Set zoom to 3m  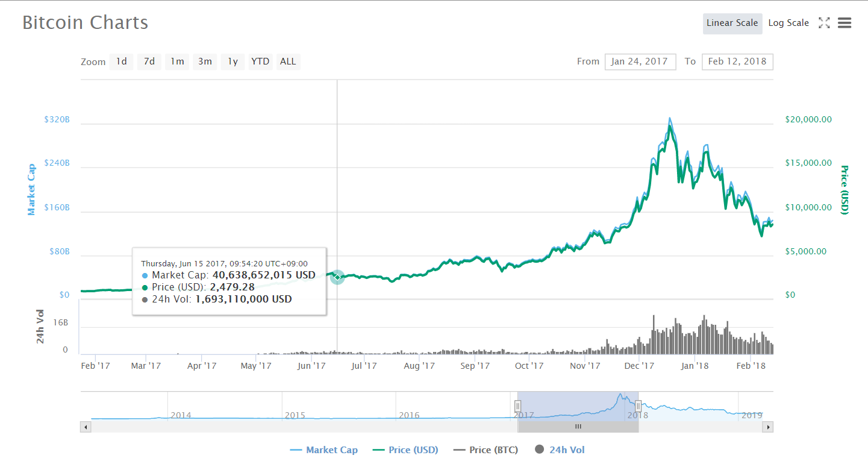[205, 61]
